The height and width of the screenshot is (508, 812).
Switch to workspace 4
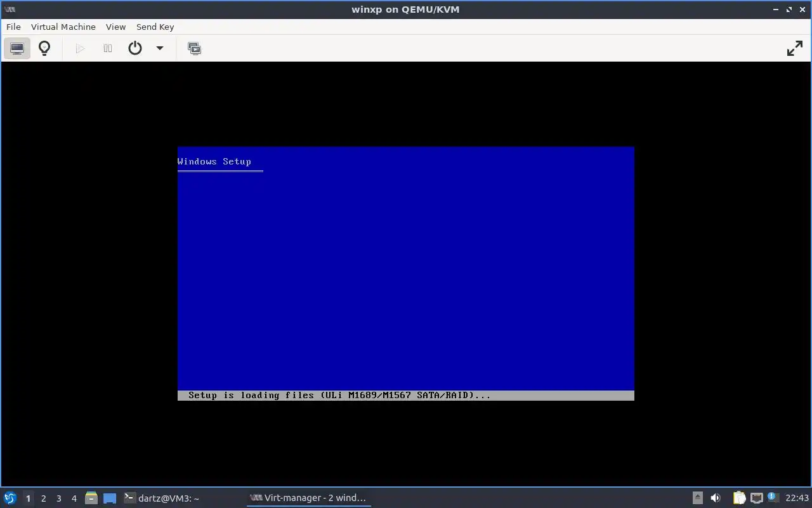pyautogui.click(x=74, y=498)
